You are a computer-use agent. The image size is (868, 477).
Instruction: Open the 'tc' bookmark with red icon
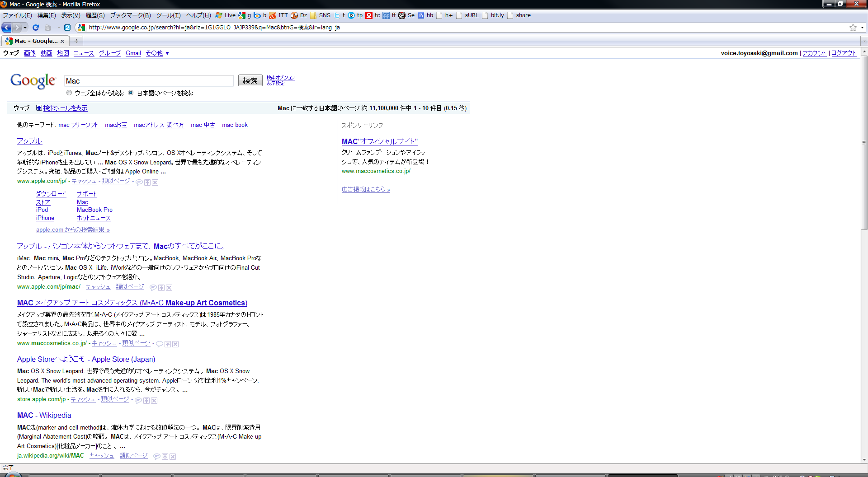click(x=373, y=15)
